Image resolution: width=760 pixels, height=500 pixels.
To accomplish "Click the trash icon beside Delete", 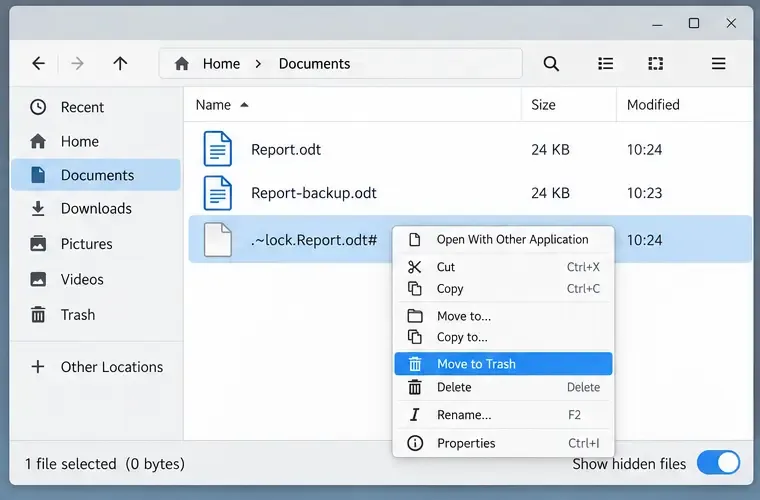I will pos(414,387).
